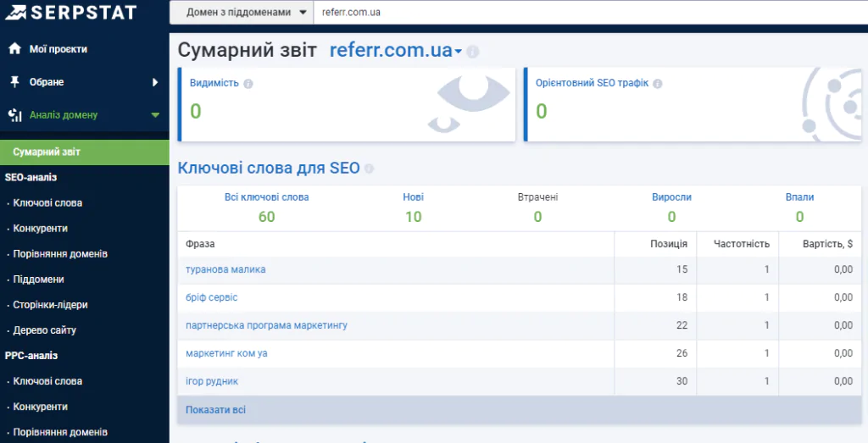The image size is (868, 443).
Task: Click the Нові keywords link
Action: (414, 197)
